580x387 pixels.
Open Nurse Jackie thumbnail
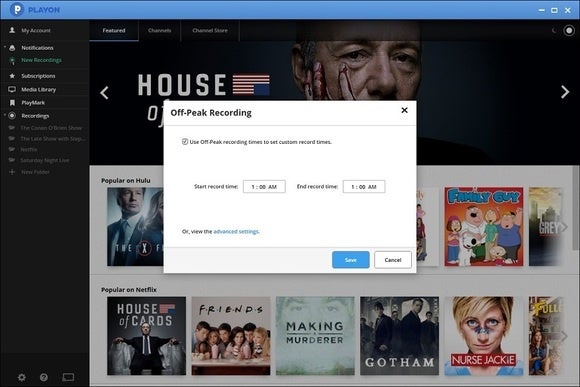click(484, 336)
